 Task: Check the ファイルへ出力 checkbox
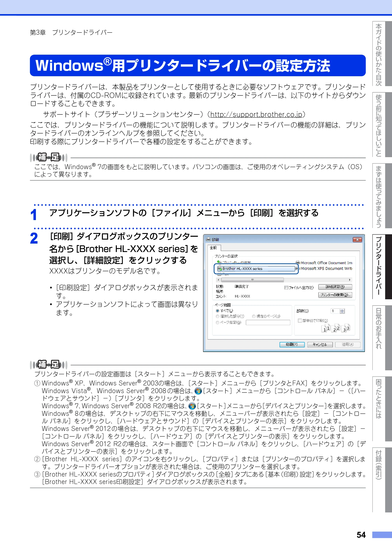coord(286,287)
